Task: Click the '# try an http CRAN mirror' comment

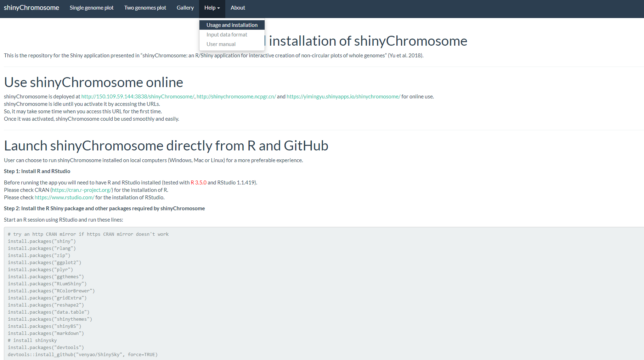Action: tap(88, 234)
